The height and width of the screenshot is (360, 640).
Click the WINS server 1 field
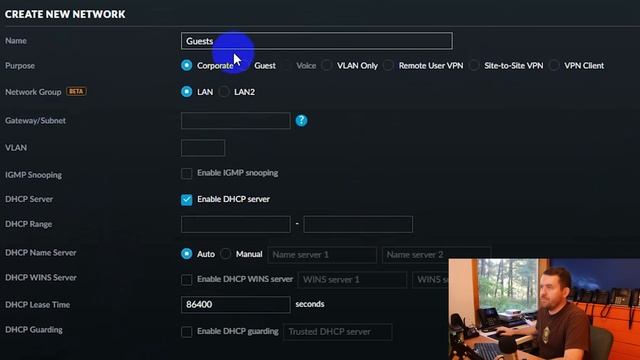(x=352, y=280)
